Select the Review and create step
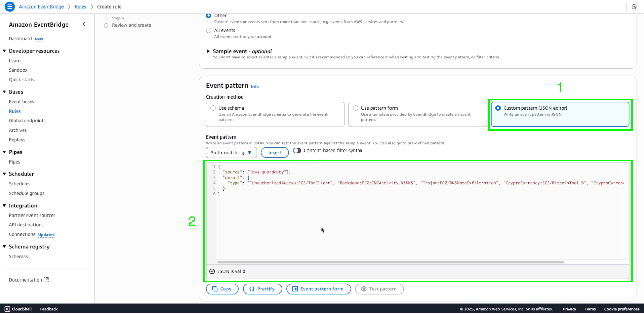 coord(132,25)
